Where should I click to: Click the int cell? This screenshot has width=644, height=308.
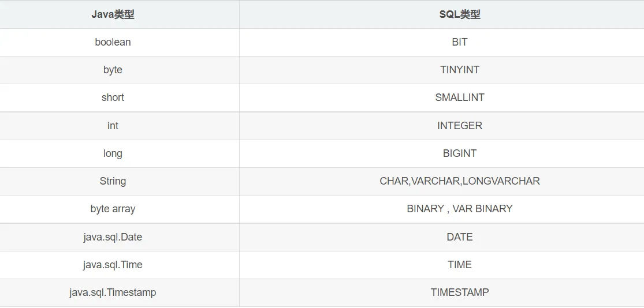coord(113,126)
